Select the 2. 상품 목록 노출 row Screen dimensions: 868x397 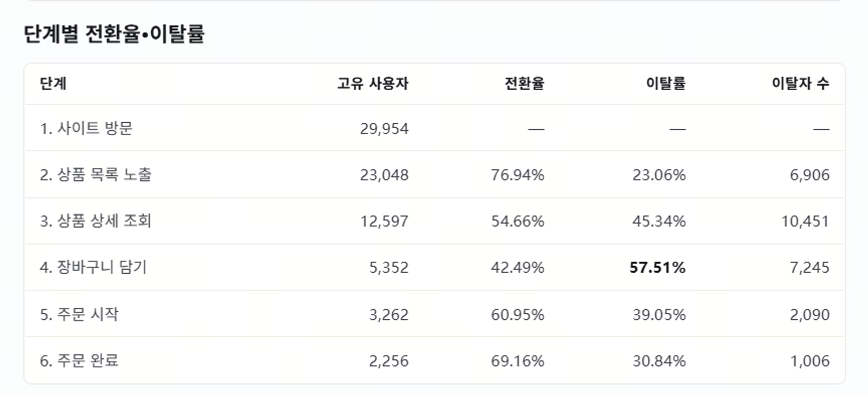tap(434, 174)
